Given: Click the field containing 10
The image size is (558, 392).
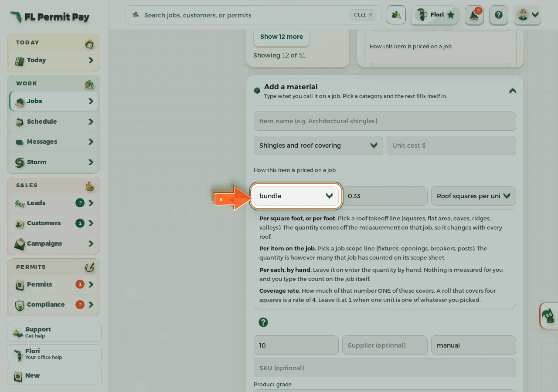Looking at the screenshot, I should (x=296, y=345).
